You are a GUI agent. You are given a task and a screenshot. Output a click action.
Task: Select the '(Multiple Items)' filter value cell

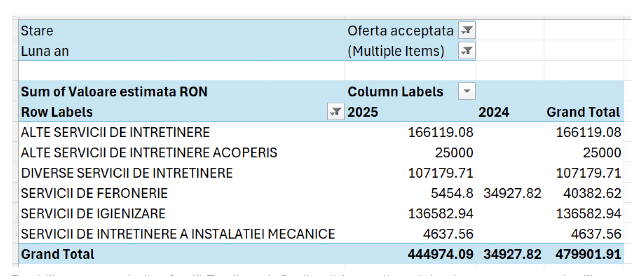point(396,51)
